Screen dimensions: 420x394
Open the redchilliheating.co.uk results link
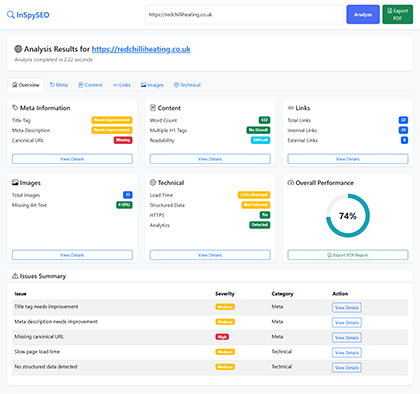click(141, 49)
